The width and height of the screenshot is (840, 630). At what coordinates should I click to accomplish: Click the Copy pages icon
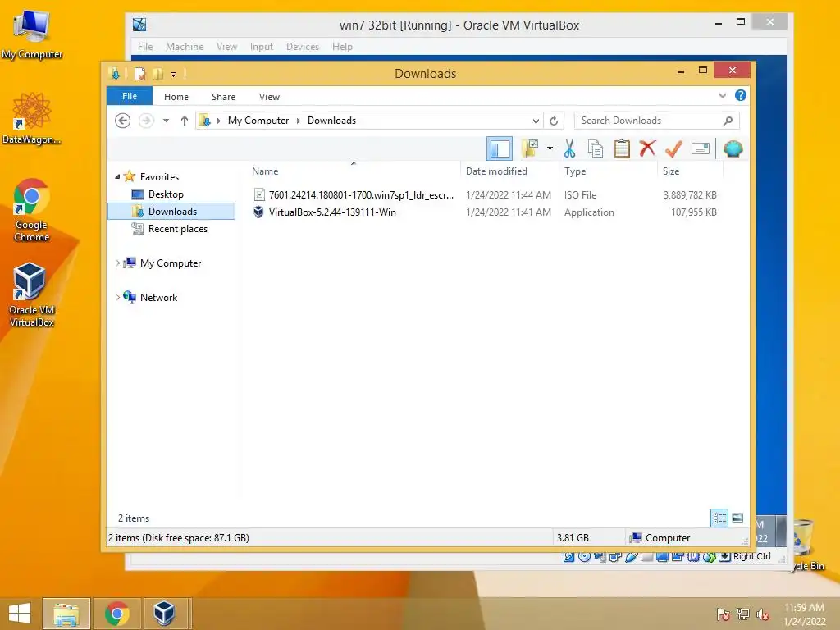[x=596, y=148]
